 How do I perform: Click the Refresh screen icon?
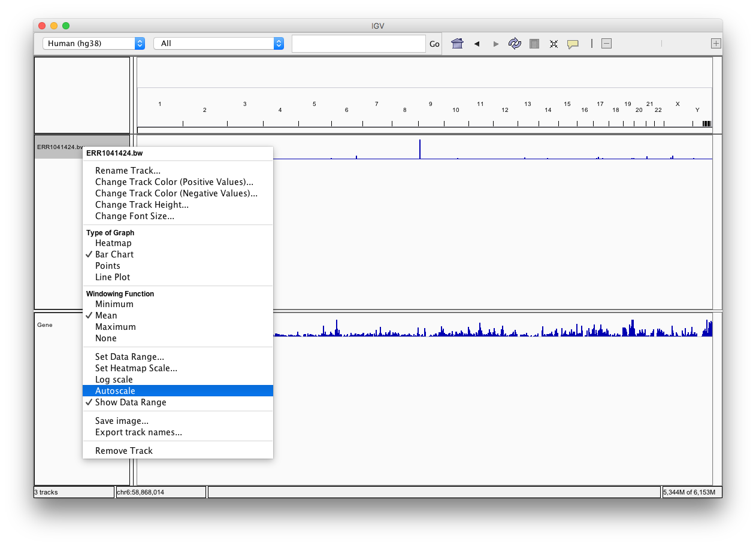coord(515,44)
